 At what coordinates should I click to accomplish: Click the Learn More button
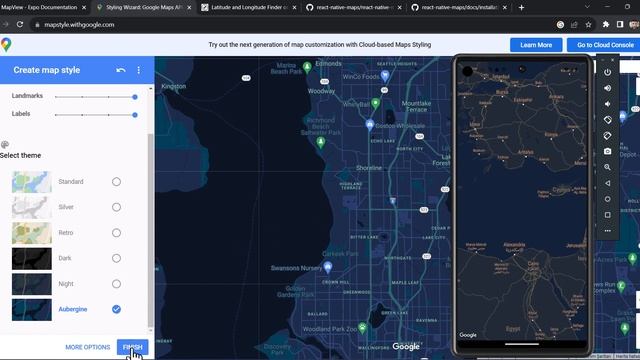click(536, 45)
